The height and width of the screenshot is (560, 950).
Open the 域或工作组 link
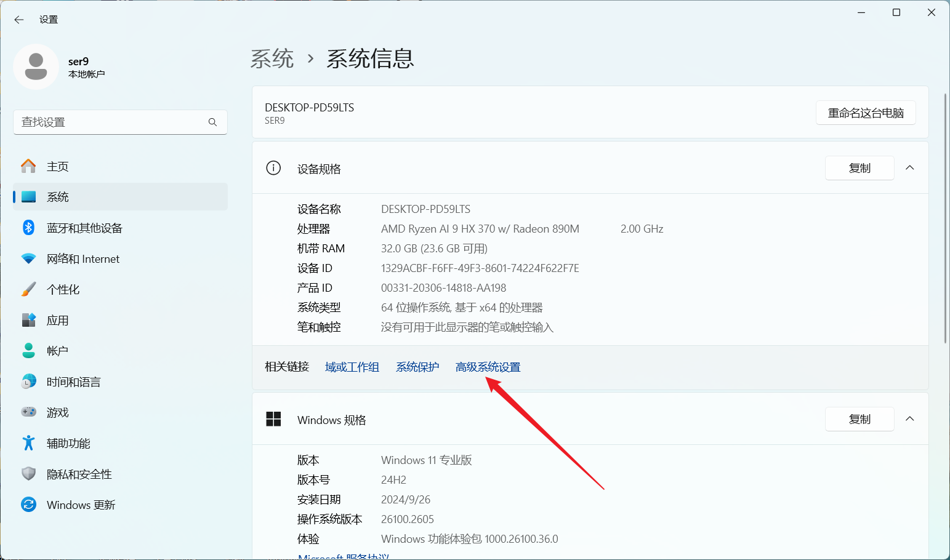352,367
